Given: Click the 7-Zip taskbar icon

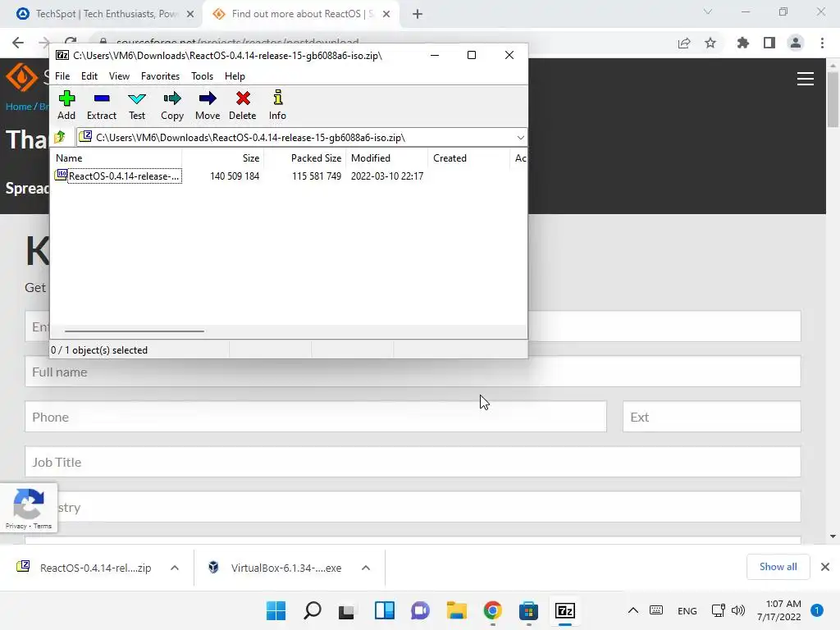Looking at the screenshot, I should [x=564, y=610].
